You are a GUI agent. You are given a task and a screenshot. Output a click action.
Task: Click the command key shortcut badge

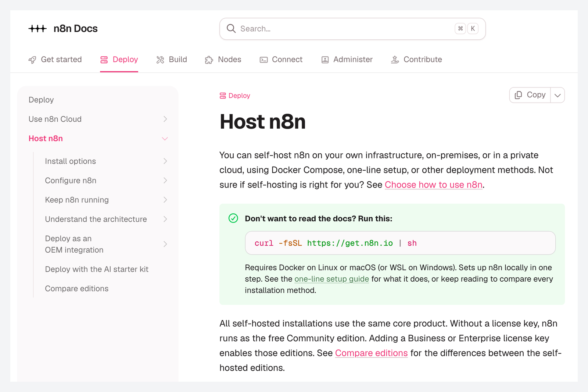tap(460, 29)
